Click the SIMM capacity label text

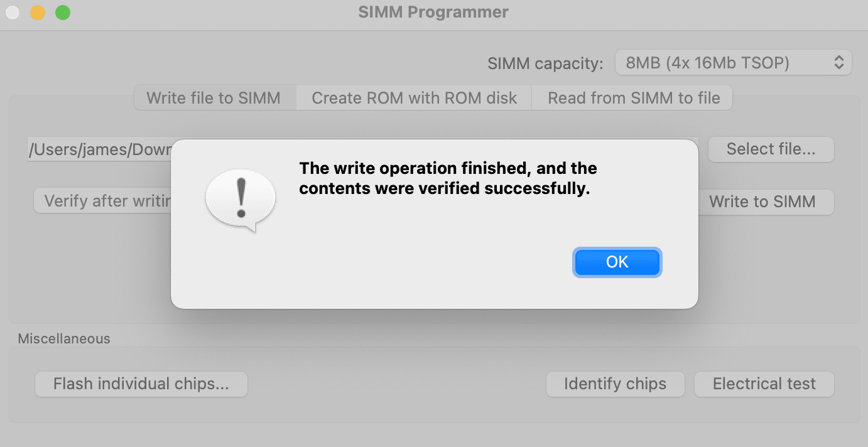pyautogui.click(x=545, y=63)
